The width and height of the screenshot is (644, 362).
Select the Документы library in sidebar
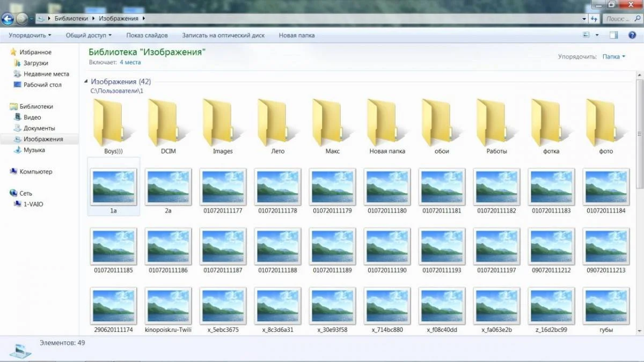tap(39, 128)
